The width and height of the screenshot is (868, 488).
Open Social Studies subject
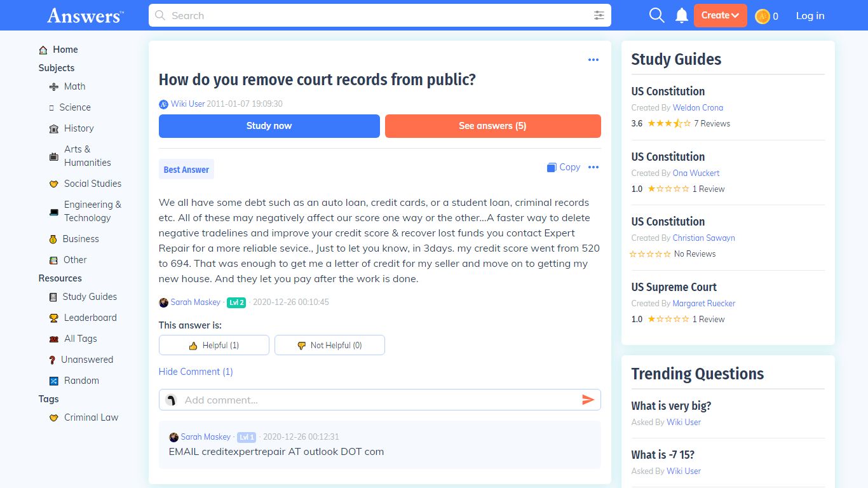pos(93,184)
